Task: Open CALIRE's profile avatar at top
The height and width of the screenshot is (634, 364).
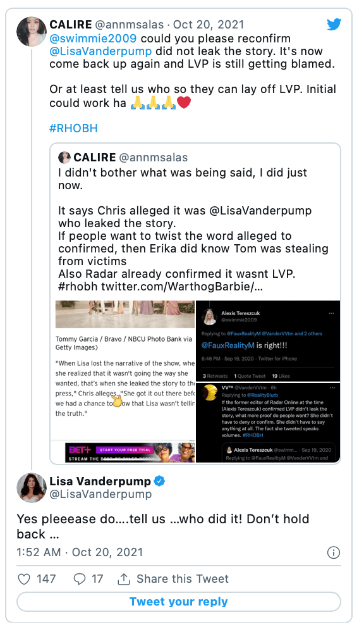Action: coord(32,32)
